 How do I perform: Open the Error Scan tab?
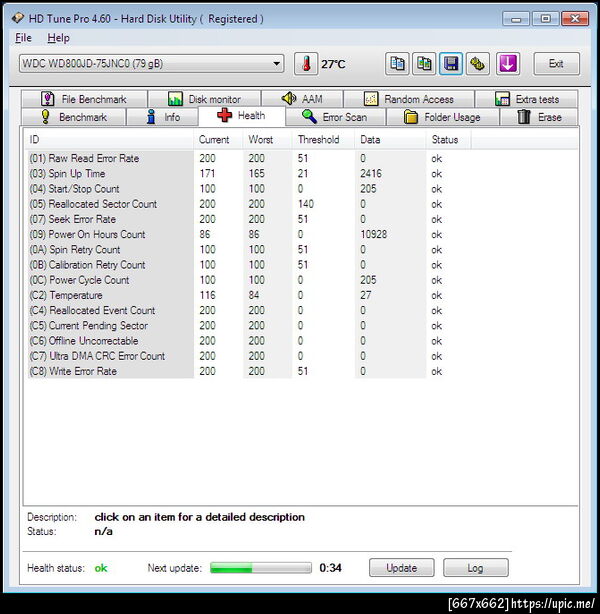click(335, 117)
